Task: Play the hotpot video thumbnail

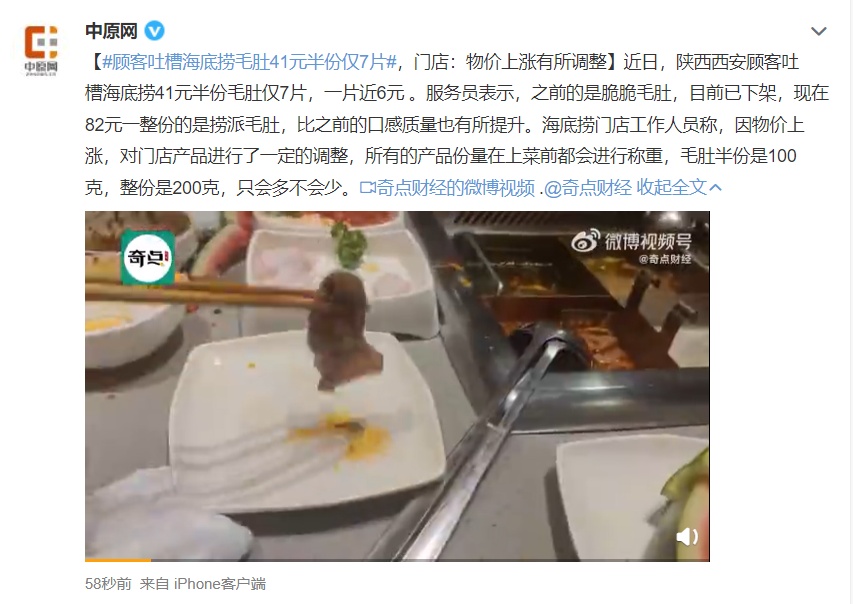Action: click(x=397, y=386)
